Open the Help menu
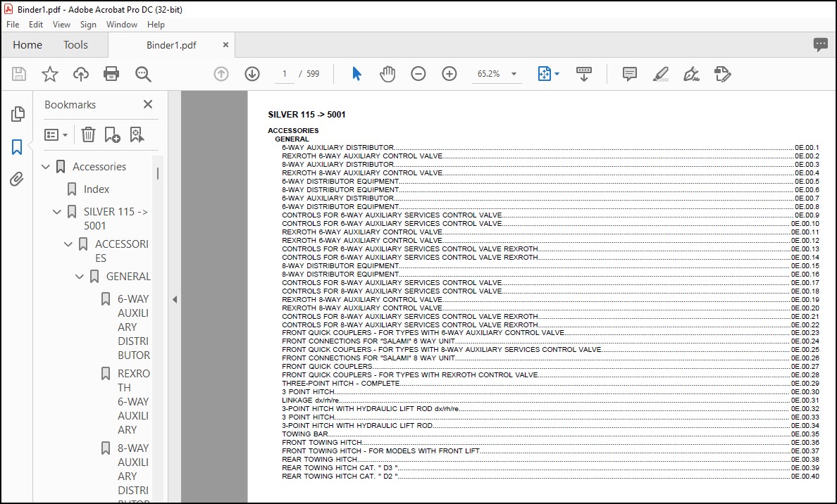The image size is (837, 504). click(156, 25)
